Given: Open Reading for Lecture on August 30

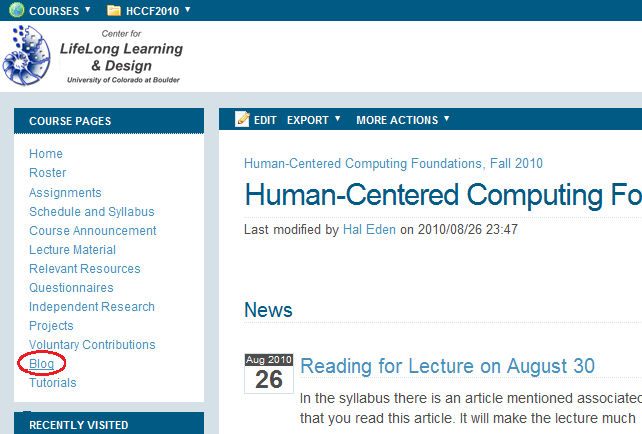Looking at the screenshot, I should click(x=447, y=366).
